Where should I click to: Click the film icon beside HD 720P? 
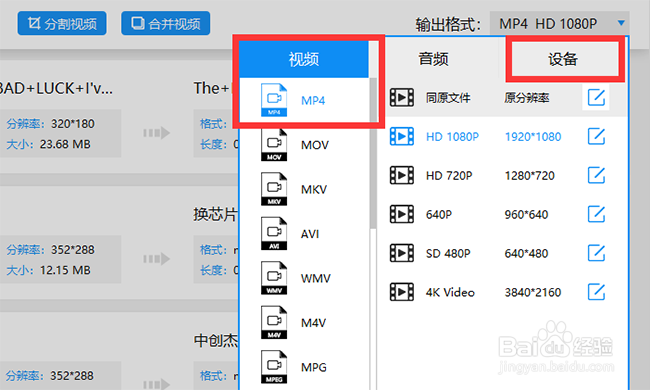(402, 175)
